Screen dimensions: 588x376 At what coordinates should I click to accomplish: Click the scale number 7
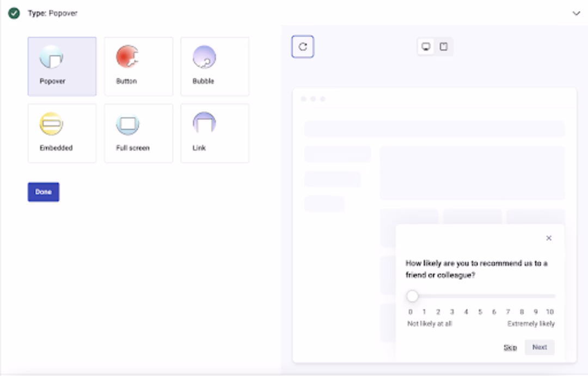508,312
